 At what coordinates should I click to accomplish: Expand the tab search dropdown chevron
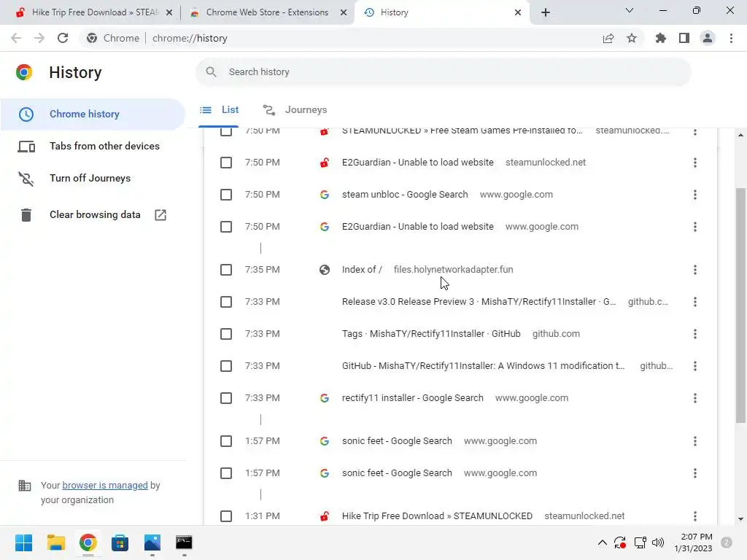tap(630, 10)
